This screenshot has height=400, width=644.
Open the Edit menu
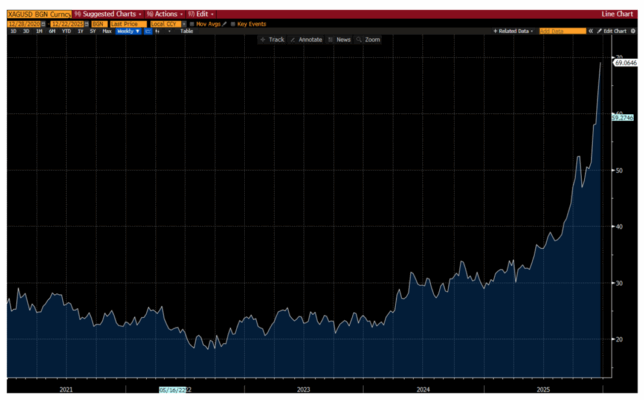click(205, 15)
